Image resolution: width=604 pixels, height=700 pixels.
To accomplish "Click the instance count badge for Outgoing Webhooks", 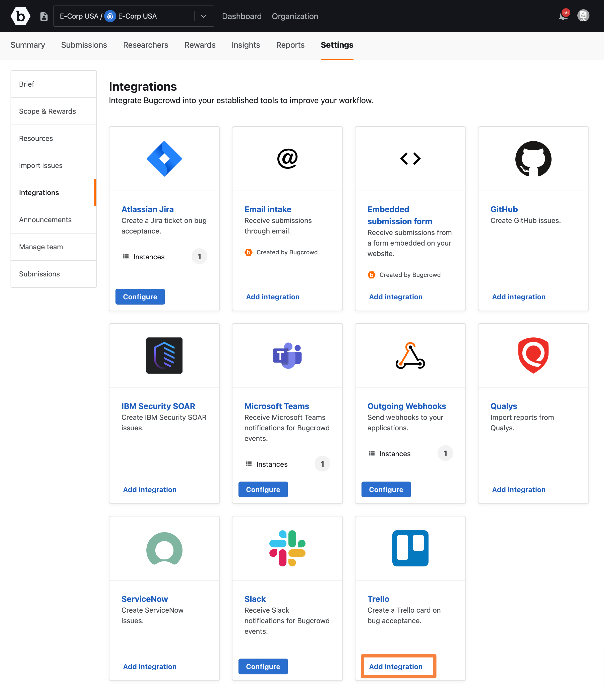I will (445, 453).
